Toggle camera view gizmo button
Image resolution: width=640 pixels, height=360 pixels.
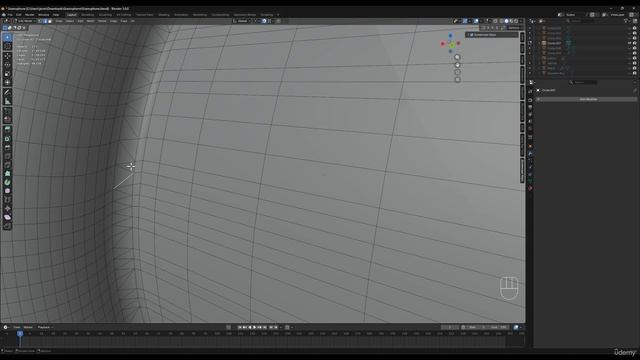[x=458, y=72]
